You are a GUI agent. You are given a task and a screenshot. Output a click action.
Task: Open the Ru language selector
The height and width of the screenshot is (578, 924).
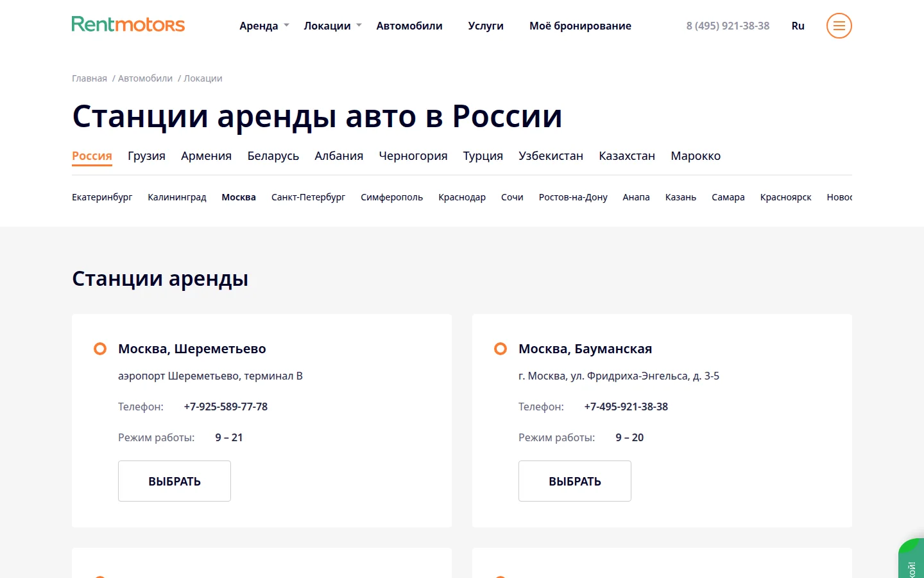(798, 26)
